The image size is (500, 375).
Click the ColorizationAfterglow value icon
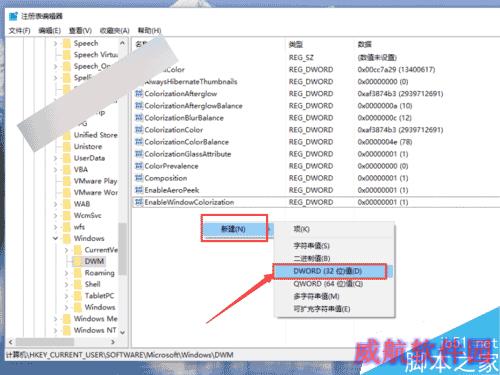[139, 94]
